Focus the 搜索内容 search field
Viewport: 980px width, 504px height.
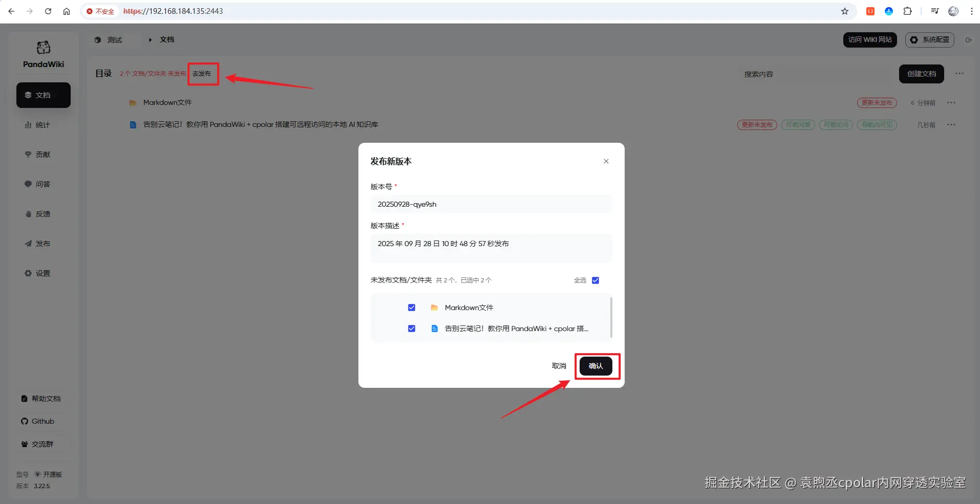point(814,74)
